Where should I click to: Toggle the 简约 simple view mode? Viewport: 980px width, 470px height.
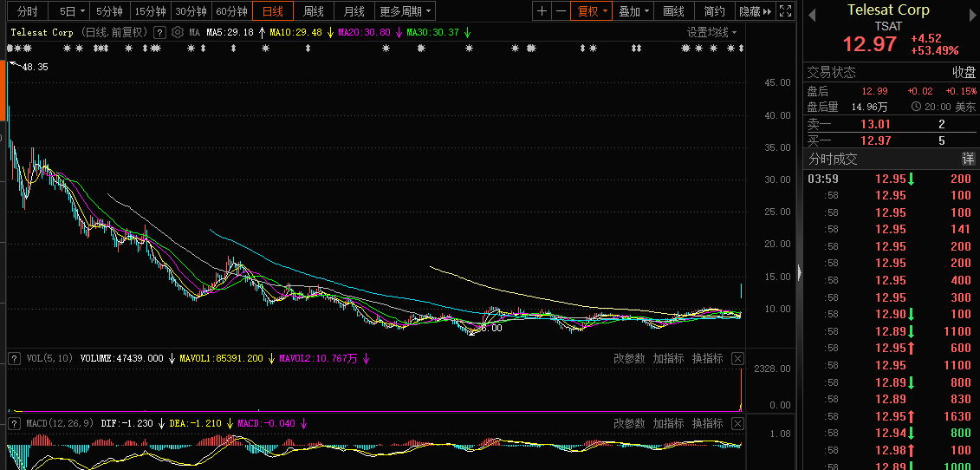coord(714,11)
